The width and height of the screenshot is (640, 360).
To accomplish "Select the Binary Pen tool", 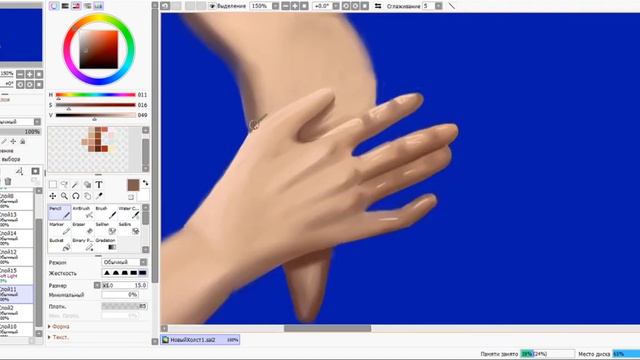I will click(x=83, y=244).
